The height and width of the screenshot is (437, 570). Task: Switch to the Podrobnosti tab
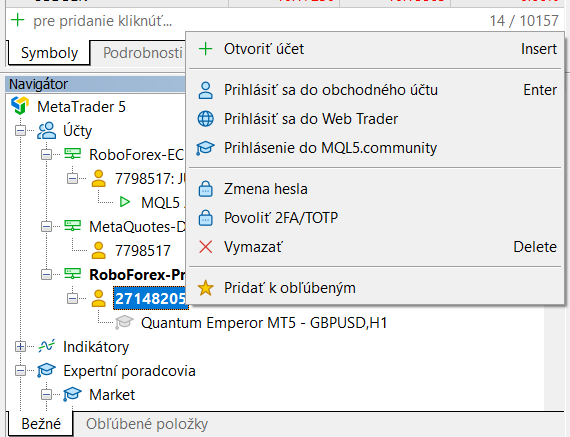coord(142,53)
